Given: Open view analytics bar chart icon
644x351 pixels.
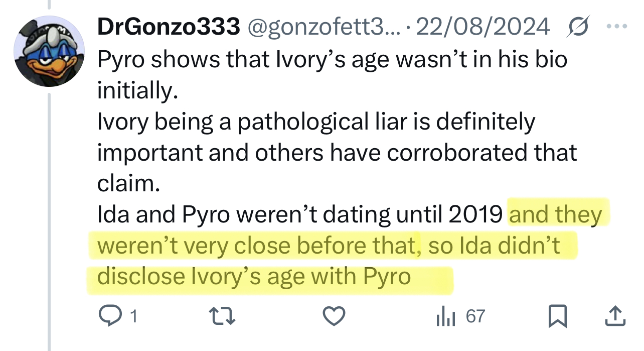Looking at the screenshot, I should point(445,316).
